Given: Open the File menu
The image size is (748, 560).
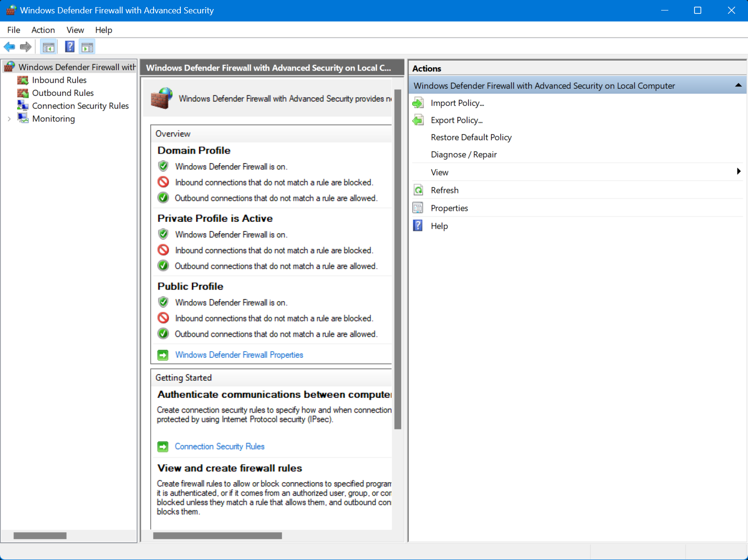Looking at the screenshot, I should (14, 30).
